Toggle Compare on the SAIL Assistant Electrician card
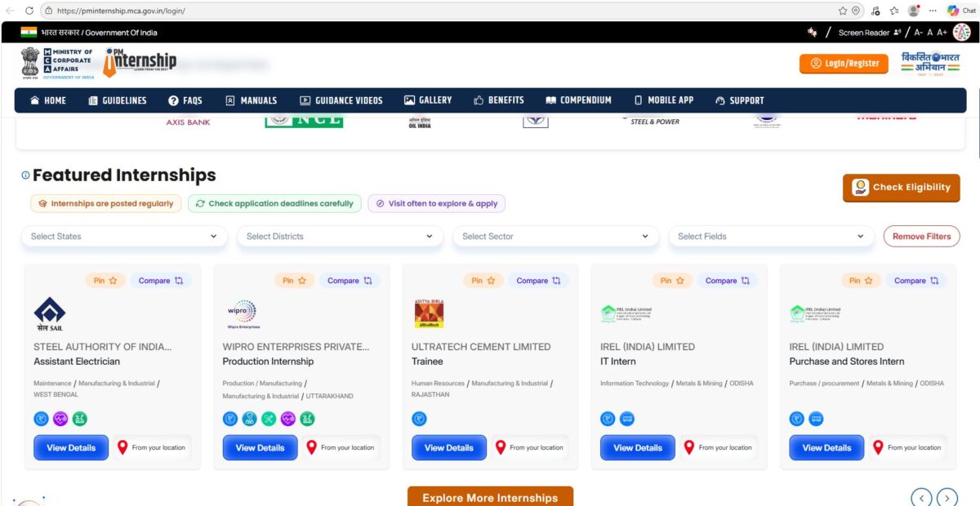 point(160,281)
